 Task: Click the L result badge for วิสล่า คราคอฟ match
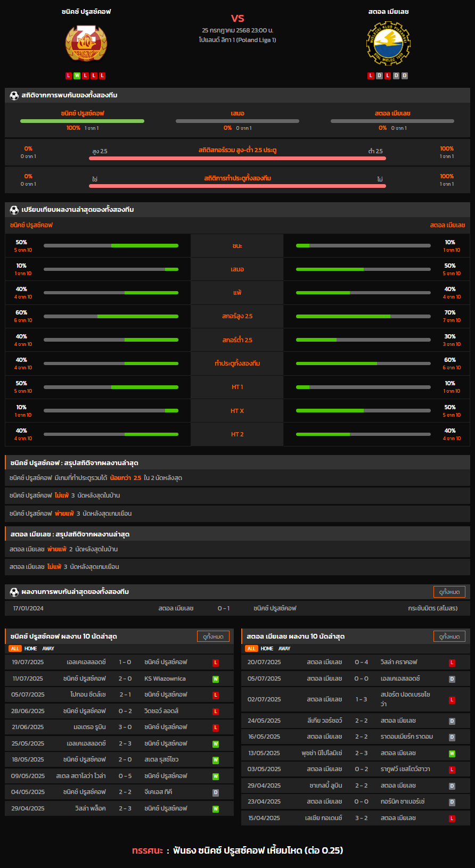click(x=452, y=663)
